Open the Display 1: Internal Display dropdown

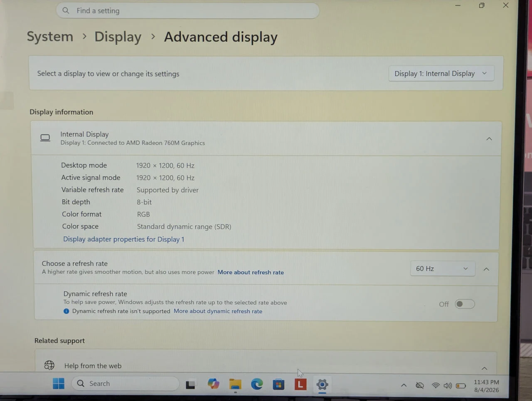click(441, 74)
